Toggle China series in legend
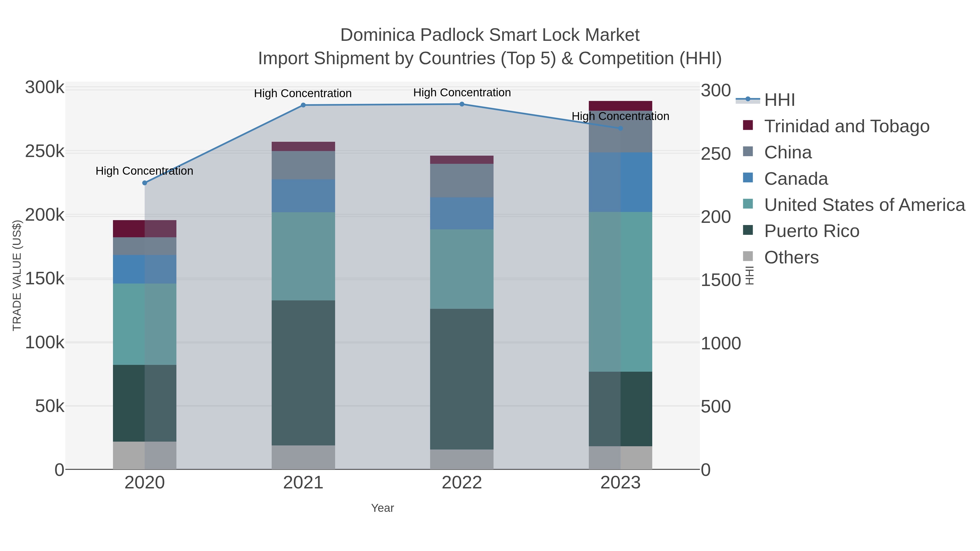Screen dimensions: 980x551 (777, 152)
